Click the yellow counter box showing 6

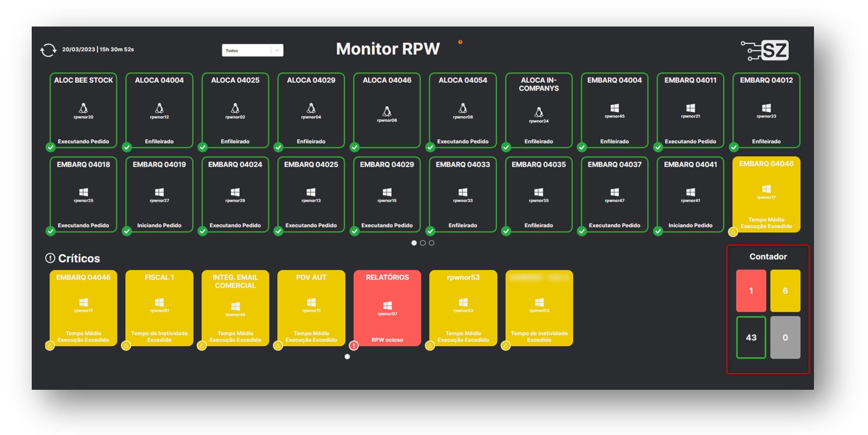coord(785,291)
